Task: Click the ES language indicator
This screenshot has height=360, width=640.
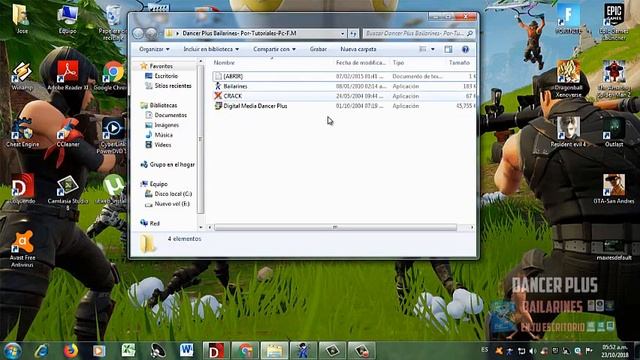Action: (484, 350)
